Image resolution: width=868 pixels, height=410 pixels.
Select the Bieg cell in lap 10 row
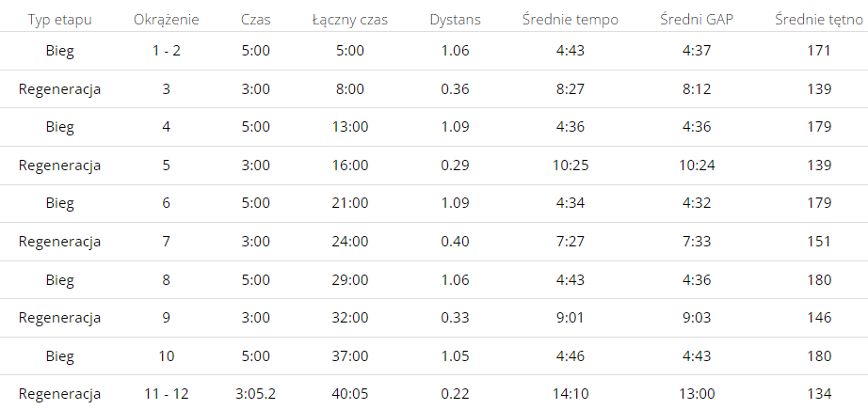(x=59, y=356)
